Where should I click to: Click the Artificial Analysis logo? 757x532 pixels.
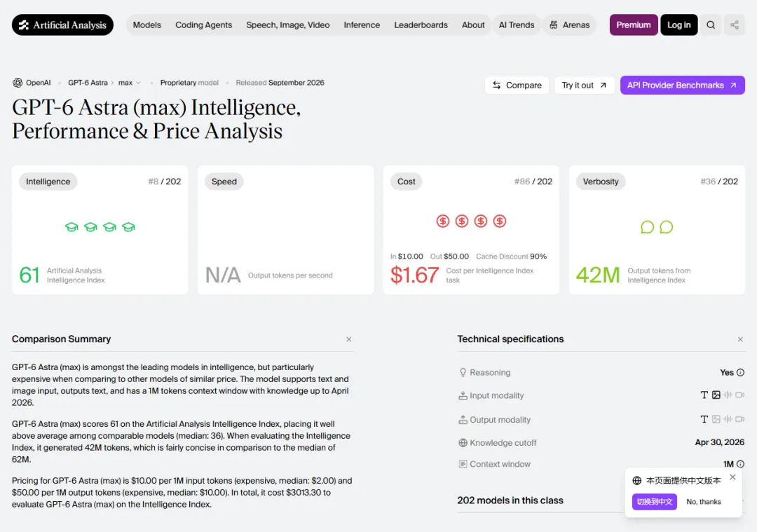pos(63,25)
